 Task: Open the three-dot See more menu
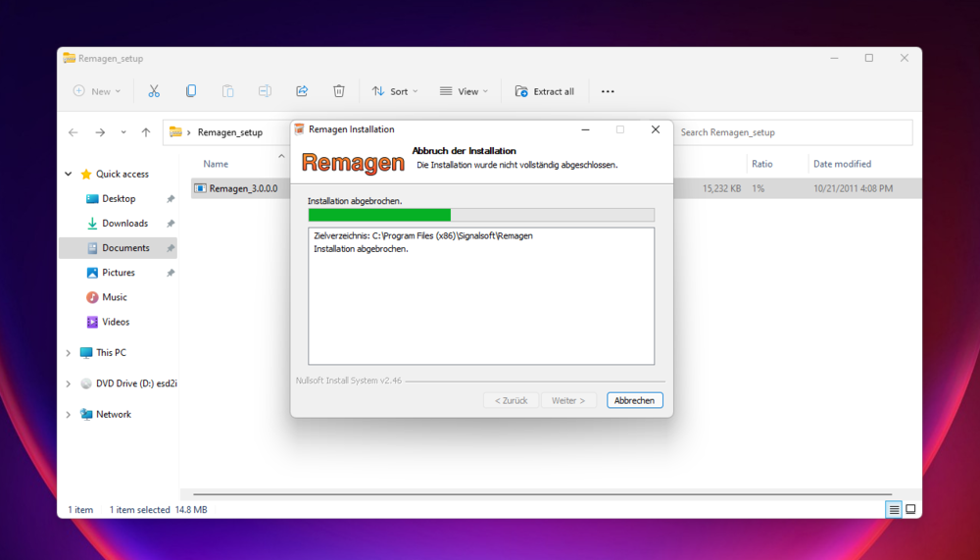[608, 91]
